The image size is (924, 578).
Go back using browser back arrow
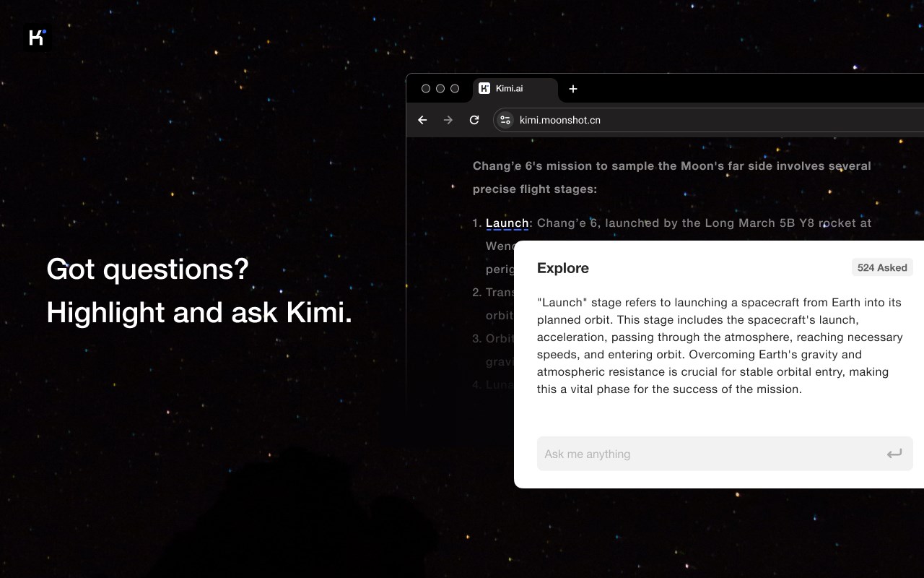tap(422, 120)
